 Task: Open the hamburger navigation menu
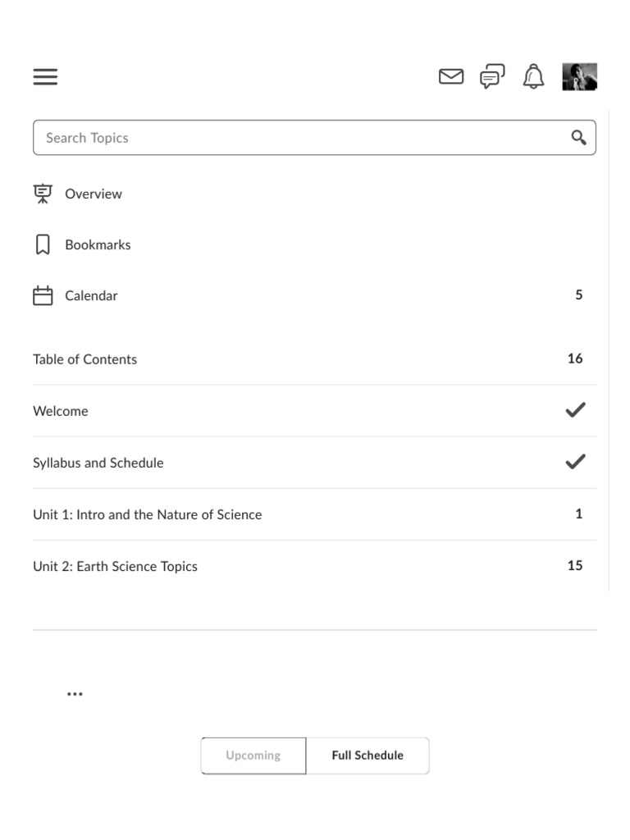click(45, 76)
